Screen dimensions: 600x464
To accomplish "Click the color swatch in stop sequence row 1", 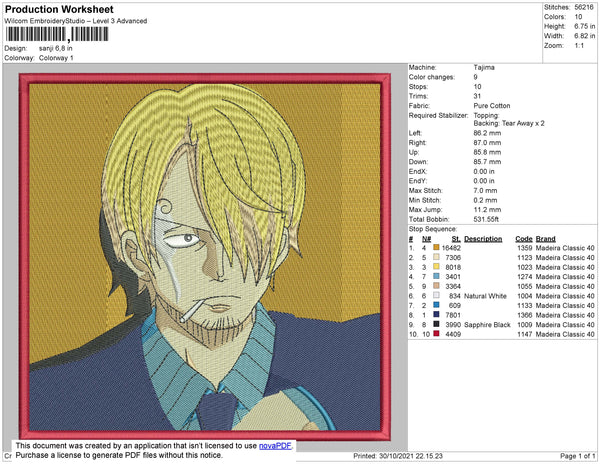I will coord(436,248).
